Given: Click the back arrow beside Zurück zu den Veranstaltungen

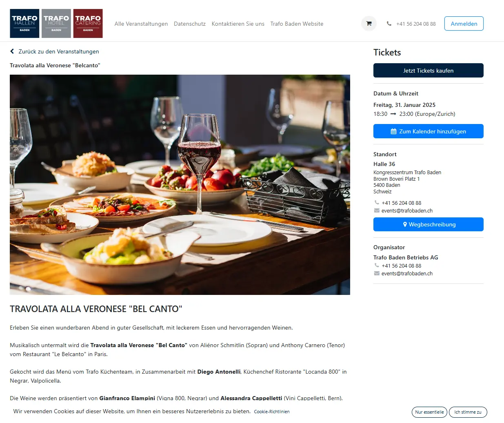Looking at the screenshot, I should pyautogui.click(x=12, y=51).
